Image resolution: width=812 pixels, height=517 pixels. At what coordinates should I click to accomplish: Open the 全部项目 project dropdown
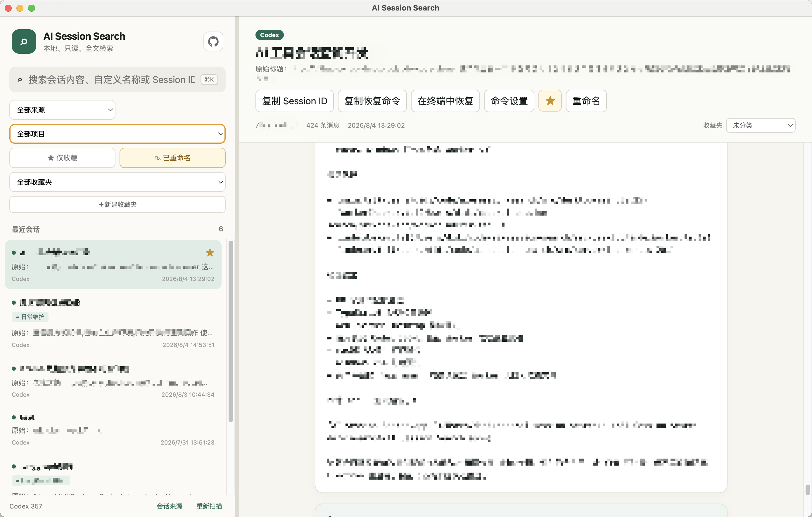117,134
